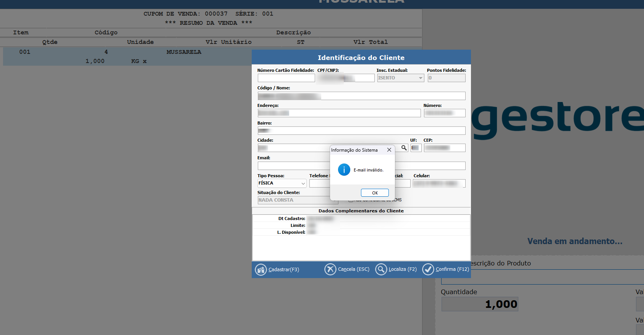Viewport: 644px width, 335px height.
Task: Click the blue information icon
Action: 344,170
